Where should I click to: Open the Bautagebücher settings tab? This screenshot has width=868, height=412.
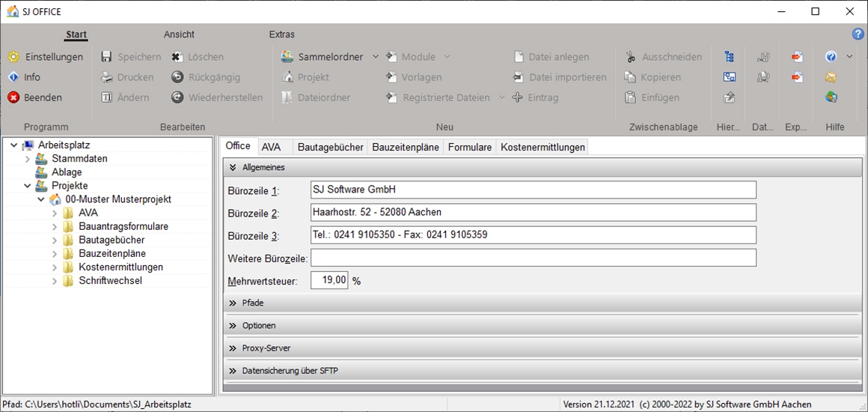(x=331, y=148)
